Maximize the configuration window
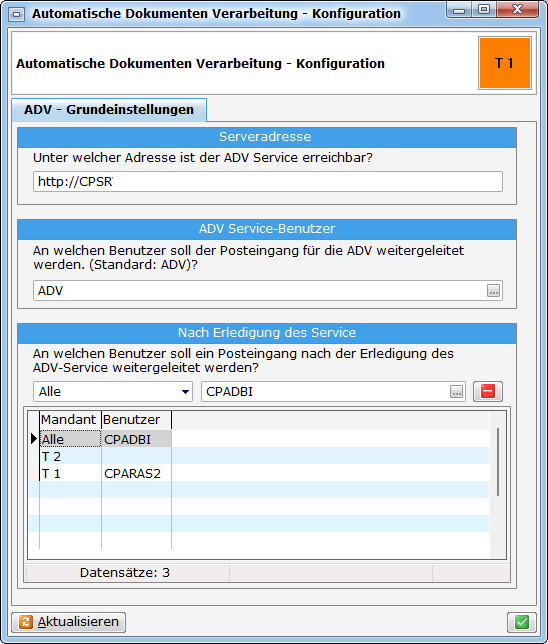The width and height of the screenshot is (548, 644). [485, 9]
